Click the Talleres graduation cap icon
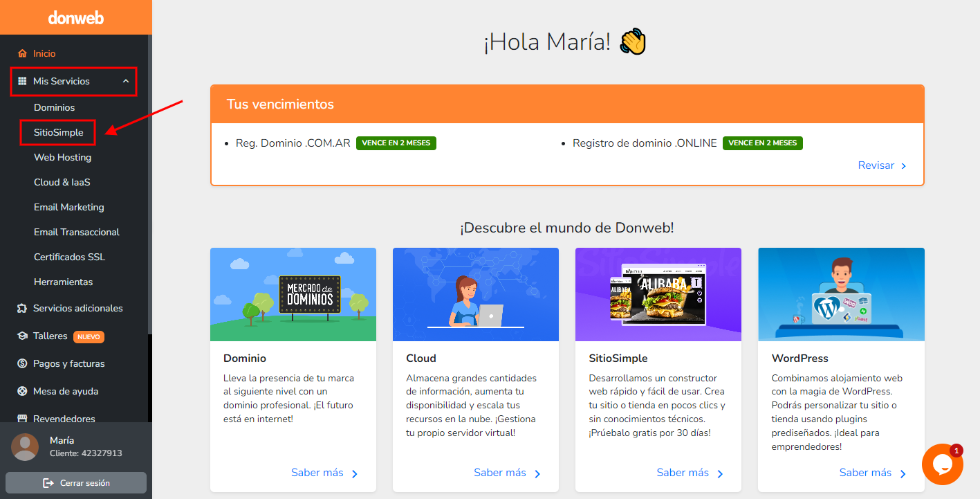This screenshot has height=499, width=980. (22, 336)
